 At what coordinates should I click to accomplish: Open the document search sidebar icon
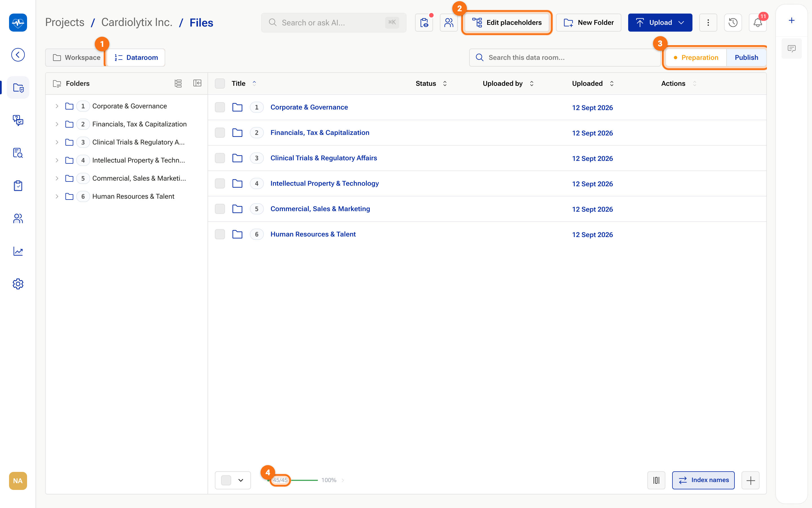click(18, 153)
